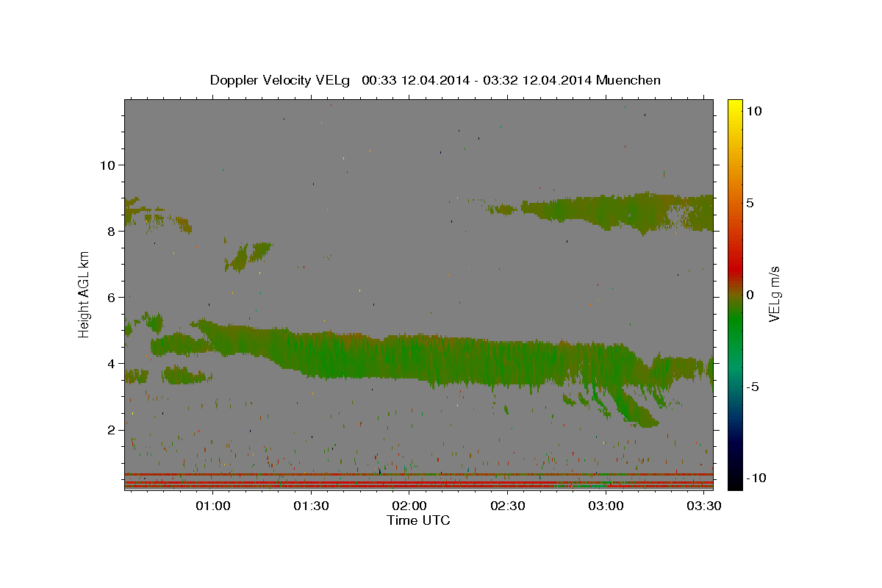Image resolution: width=882 pixels, height=588 pixels.
Task: Click the height tick label '6'
Action: (x=112, y=297)
